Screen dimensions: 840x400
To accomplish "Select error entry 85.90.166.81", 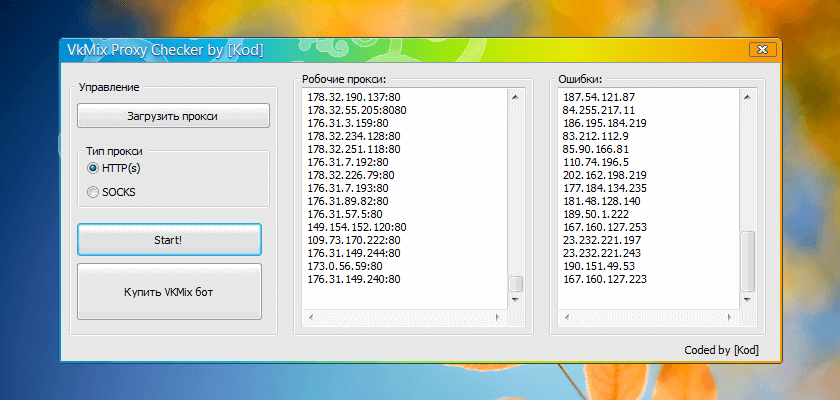I will pyautogui.click(x=596, y=149).
